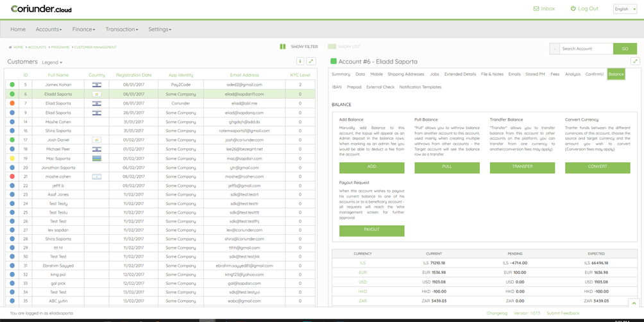Click the green Show Filter columns icon
This screenshot has height=322, width=644.
tap(283, 47)
